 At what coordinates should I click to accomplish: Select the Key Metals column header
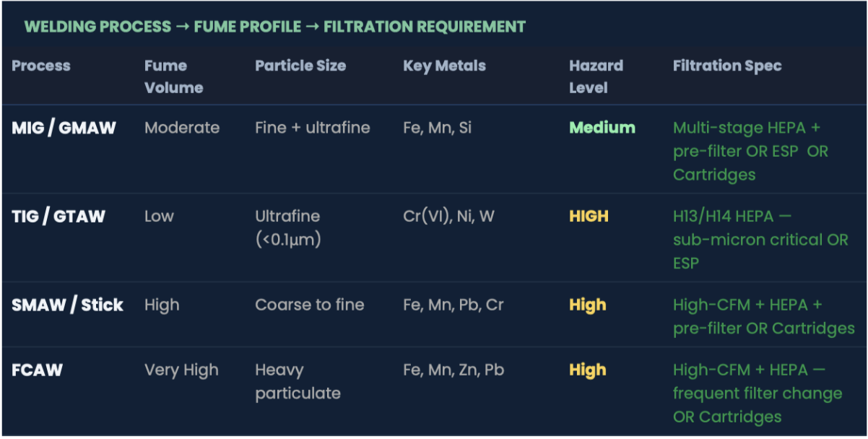pos(444,66)
